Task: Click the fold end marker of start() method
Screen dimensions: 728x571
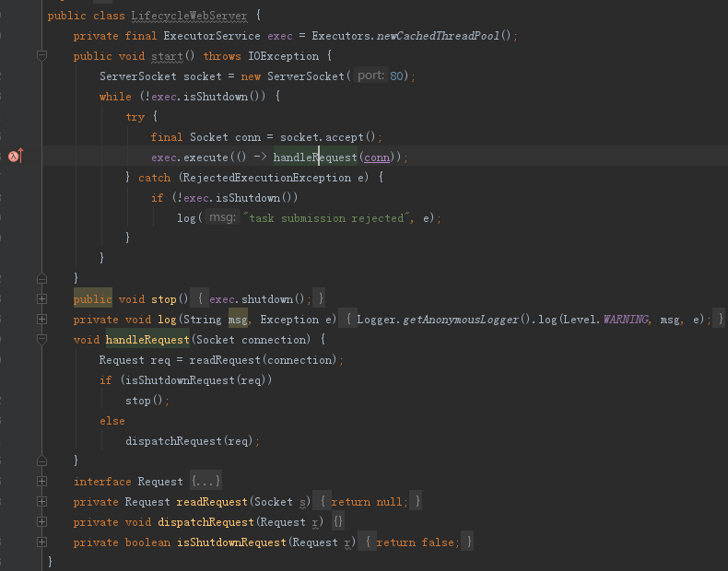Action: tap(41, 278)
